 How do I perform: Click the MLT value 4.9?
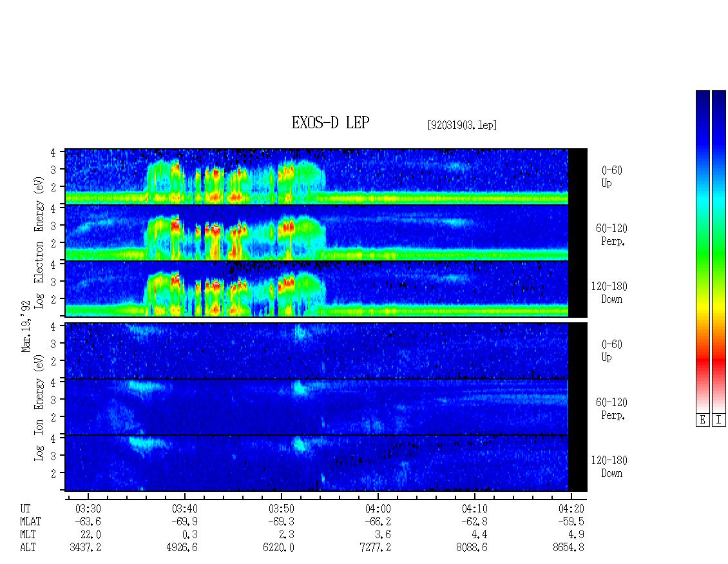pos(577,535)
